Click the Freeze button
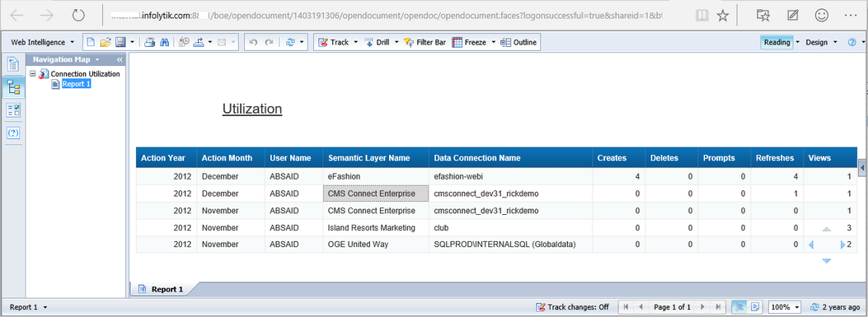The width and height of the screenshot is (868, 317). [x=469, y=42]
